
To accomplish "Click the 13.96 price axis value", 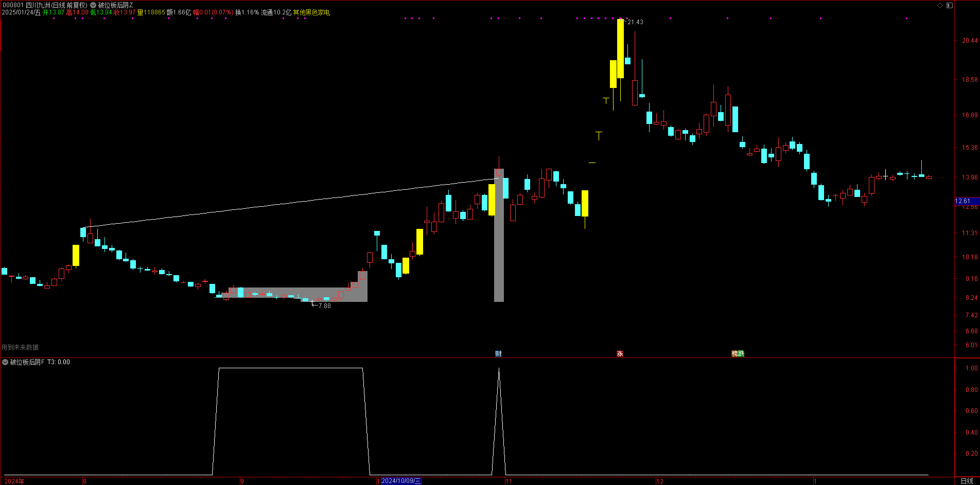I will click(970, 177).
